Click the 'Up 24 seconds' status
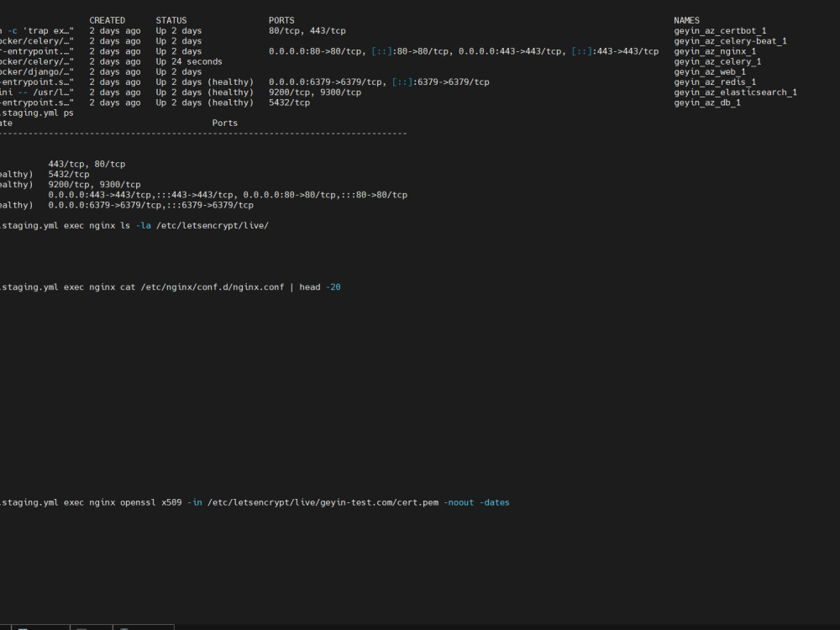Viewport: 840px width, 630px height. click(x=188, y=61)
